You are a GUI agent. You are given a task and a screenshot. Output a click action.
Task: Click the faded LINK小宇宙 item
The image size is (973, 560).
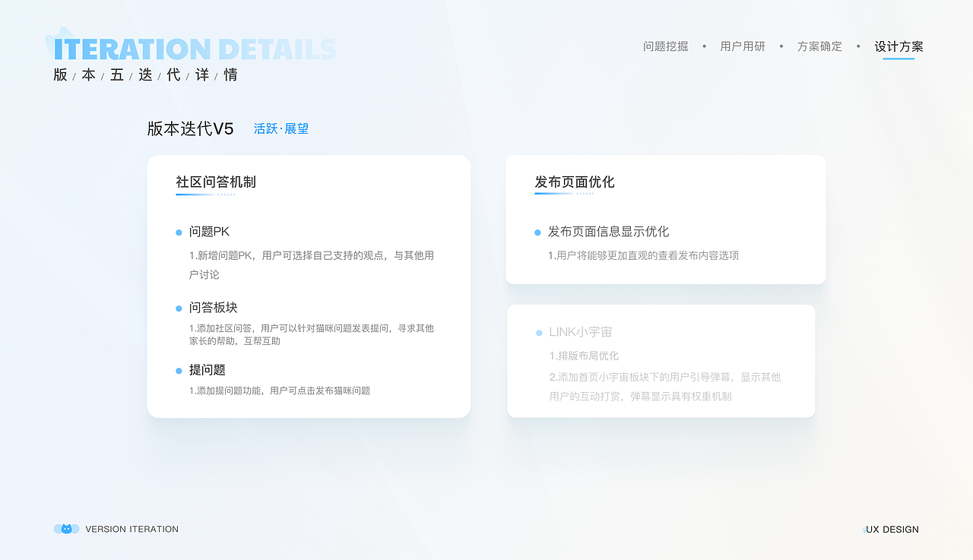(x=581, y=332)
